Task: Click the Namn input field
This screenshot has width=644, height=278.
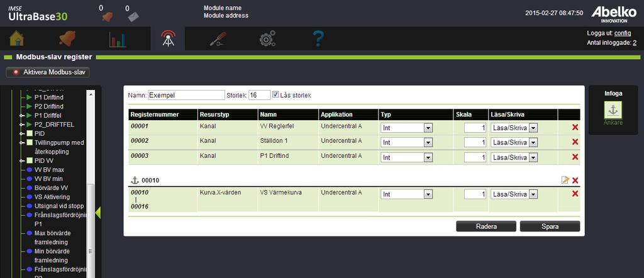Action: click(x=186, y=95)
